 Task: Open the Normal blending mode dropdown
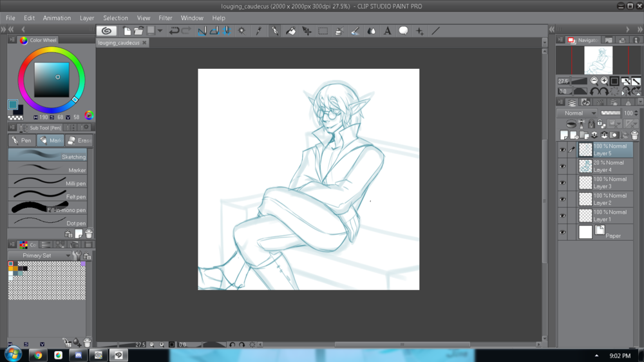coord(577,113)
